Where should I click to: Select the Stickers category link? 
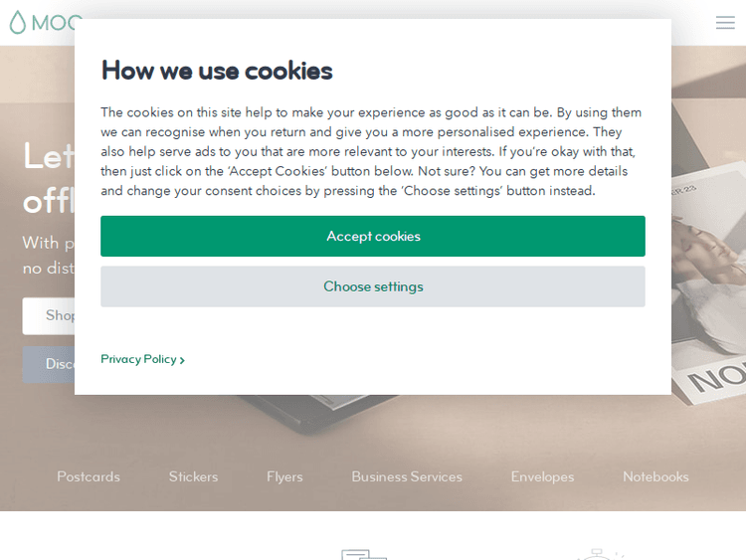pyautogui.click(x=193, y=476)
